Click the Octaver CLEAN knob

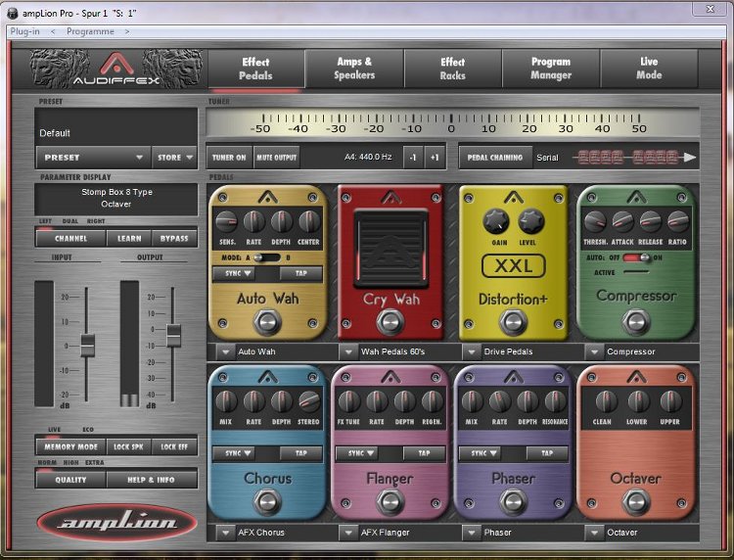(x=606, y=401)
